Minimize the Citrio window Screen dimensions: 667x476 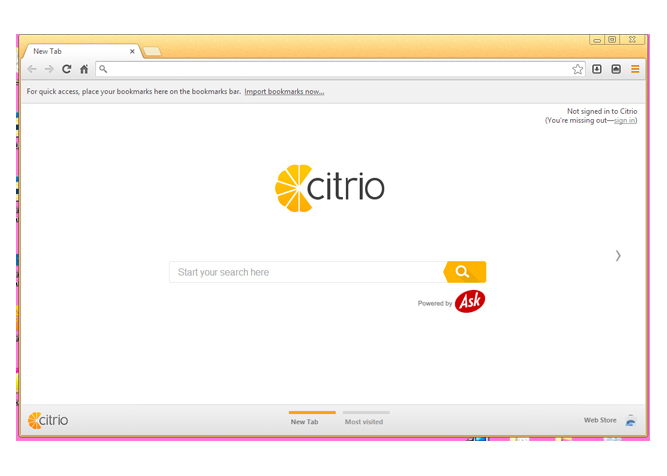[597, 40]
